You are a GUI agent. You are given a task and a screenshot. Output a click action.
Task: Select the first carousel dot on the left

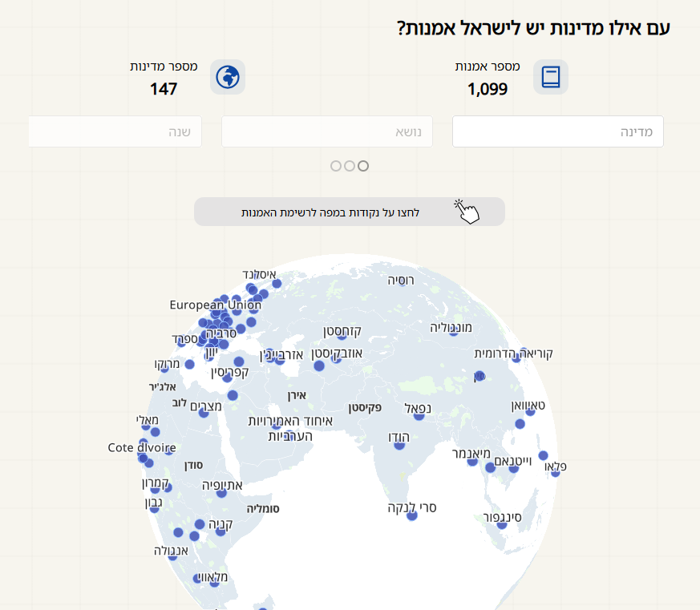(x=336, y=166)
